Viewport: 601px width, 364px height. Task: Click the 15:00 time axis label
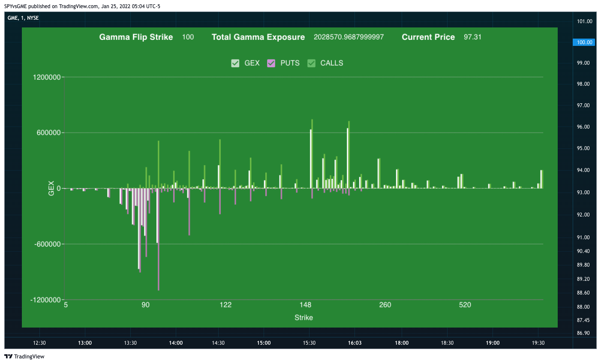264,343
